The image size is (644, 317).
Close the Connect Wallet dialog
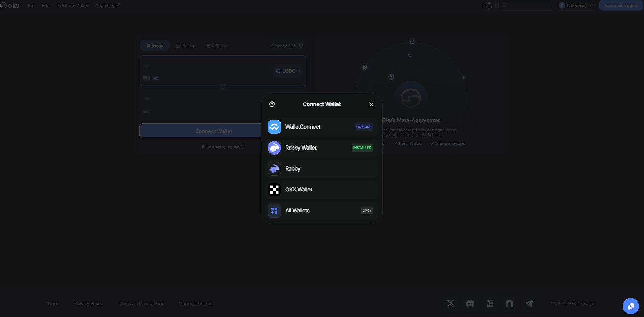click(371, 104)
